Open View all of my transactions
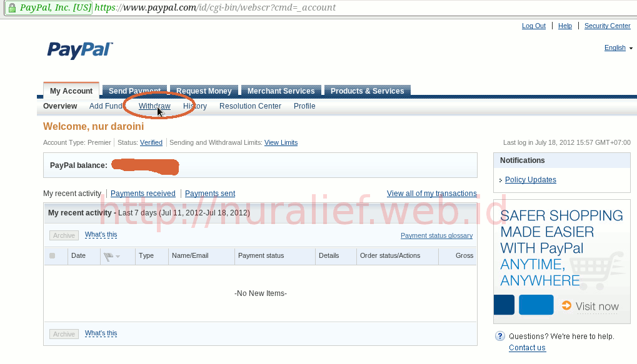The width and height of the screenshot is (637, 364). point(432,194)
